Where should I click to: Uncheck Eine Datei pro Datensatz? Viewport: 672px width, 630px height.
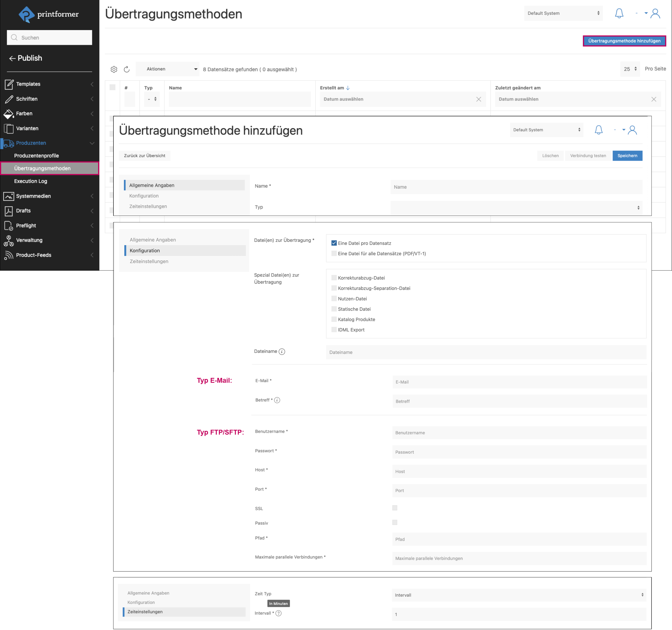pos(334,243)
